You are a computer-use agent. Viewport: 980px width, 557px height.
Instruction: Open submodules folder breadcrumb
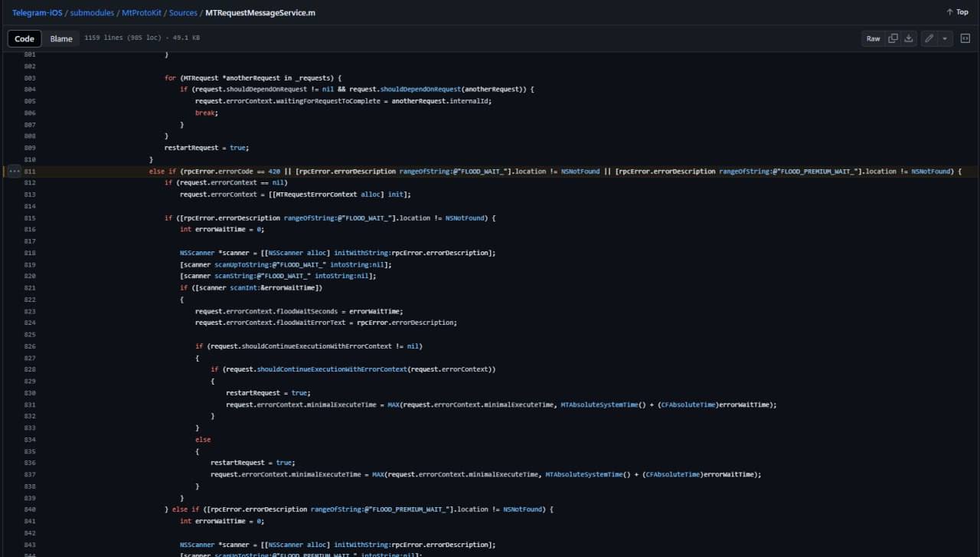pos(92,12)
